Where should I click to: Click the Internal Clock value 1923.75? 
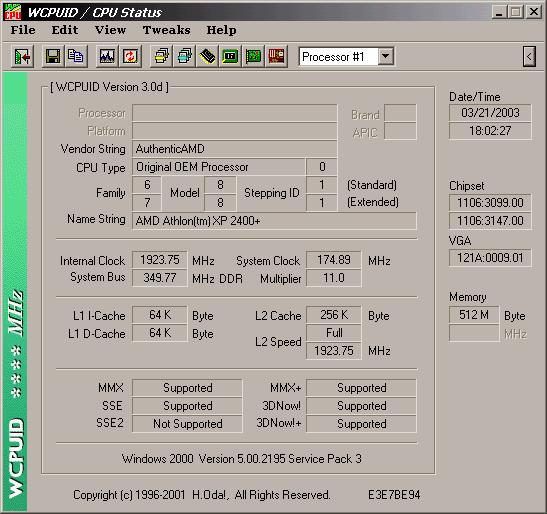pos(160,260)
